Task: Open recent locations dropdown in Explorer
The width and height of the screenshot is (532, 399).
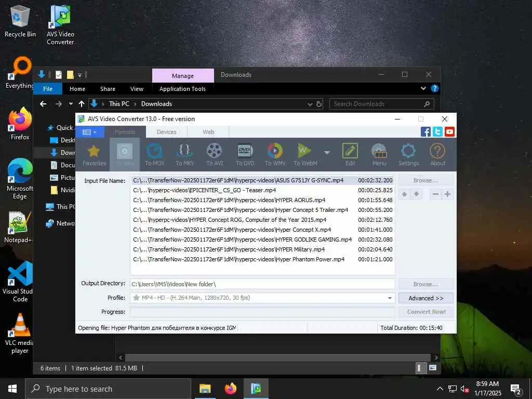Action: click(x=71, y=104)
